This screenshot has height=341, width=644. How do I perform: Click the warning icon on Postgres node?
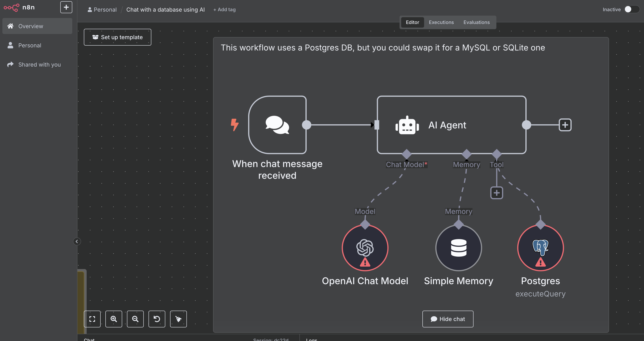541,262
